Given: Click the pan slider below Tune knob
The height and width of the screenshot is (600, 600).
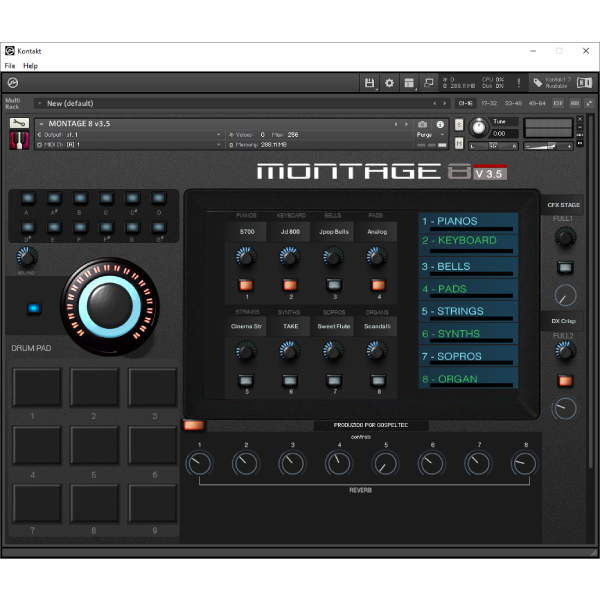Looking at the screenshot, I should click(x=493, y=146).
